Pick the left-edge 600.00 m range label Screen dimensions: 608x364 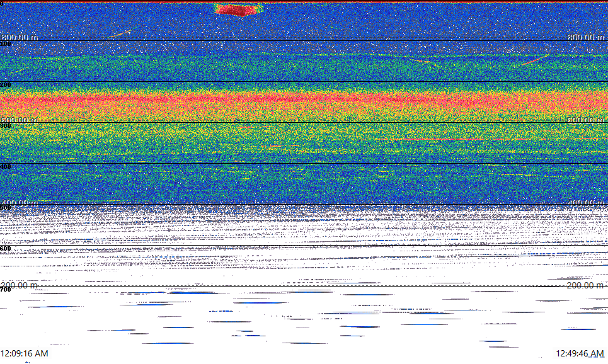point(20,120)
